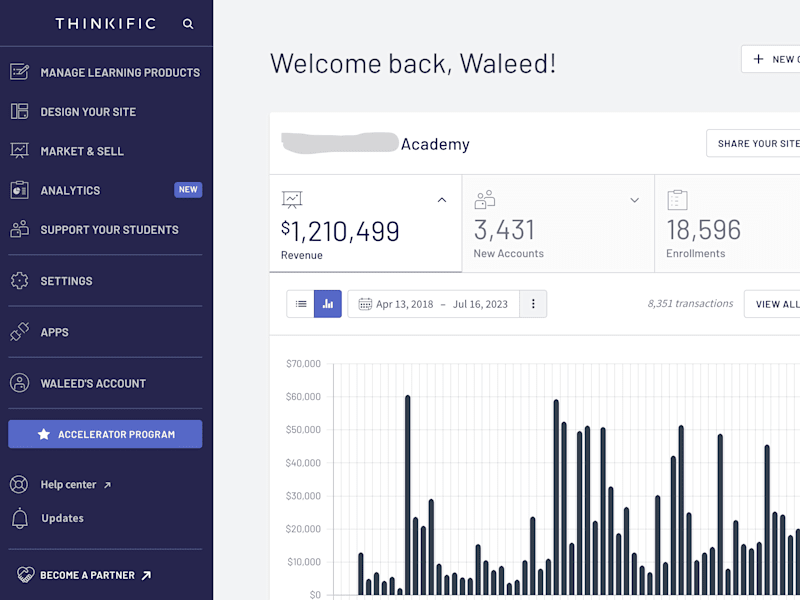Click the Academy site name
Image resolution: width=800 pixels, height=600 pixels.
[435, 144]
